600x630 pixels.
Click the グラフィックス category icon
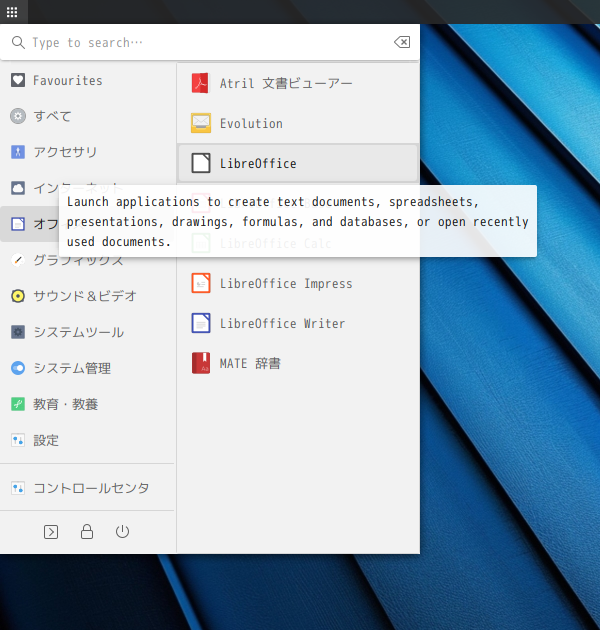[x=18, y=260]
